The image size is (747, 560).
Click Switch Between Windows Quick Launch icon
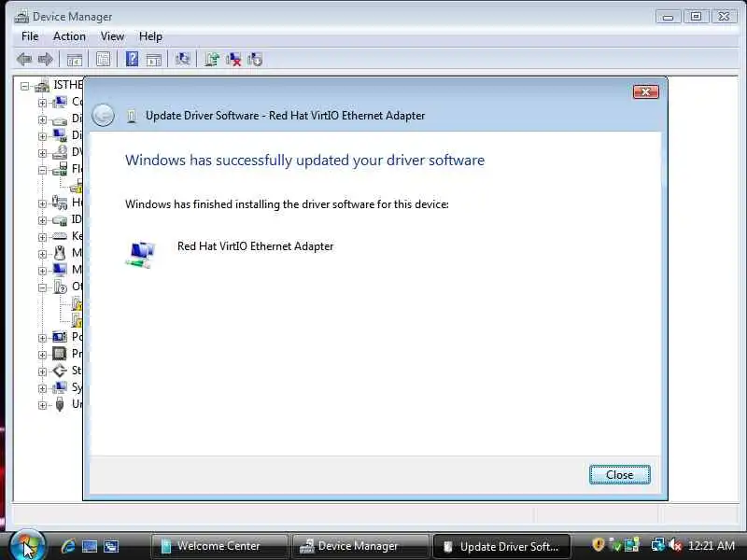pos(111,546)
